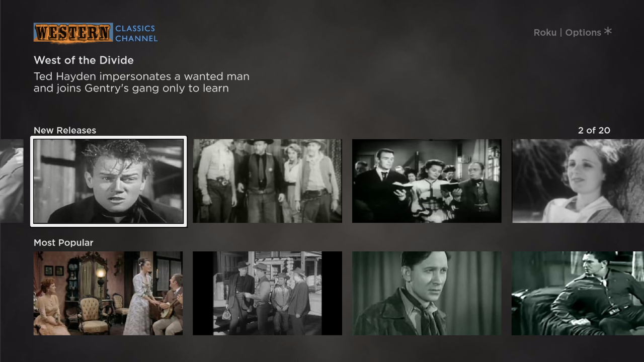This screenshot has width=644, height=362.
Task: Click the '2 of 20' position counter
Action: pos(594,130)
